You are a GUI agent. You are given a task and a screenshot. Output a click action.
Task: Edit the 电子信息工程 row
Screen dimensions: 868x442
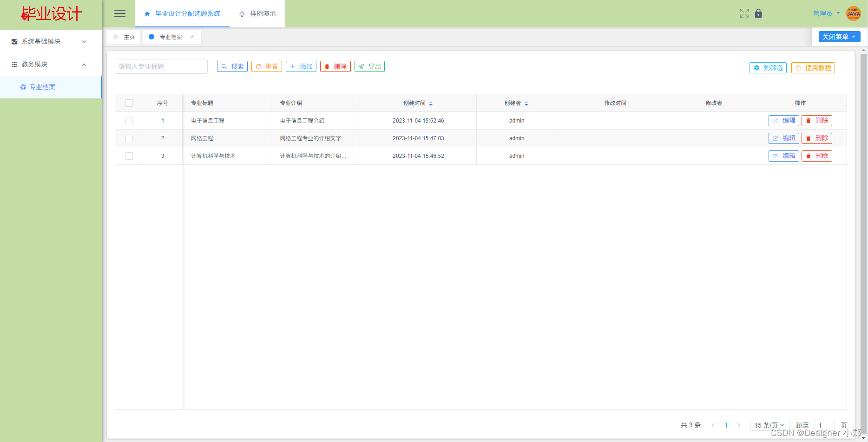(784, 121)
